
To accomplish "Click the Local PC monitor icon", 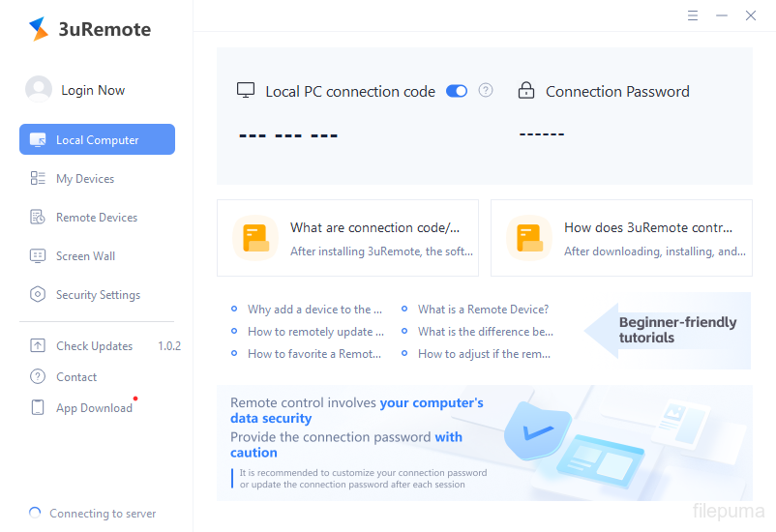I will [x=246, y=91].
